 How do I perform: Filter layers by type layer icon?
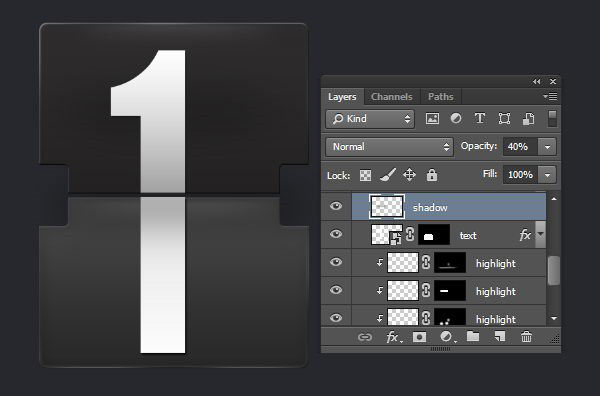pyautogui.click(x=480, y=119)
